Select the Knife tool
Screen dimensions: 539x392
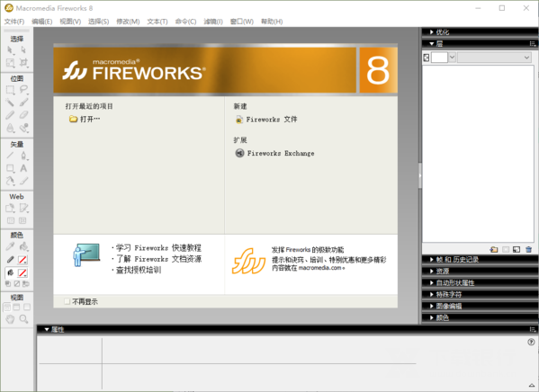click(23, 181)
